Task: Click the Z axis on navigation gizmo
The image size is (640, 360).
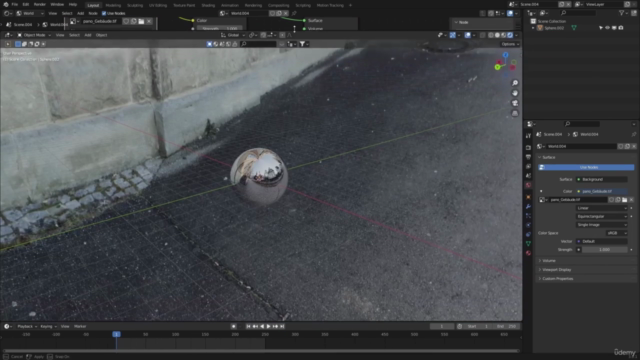Action: coord(505,55)
